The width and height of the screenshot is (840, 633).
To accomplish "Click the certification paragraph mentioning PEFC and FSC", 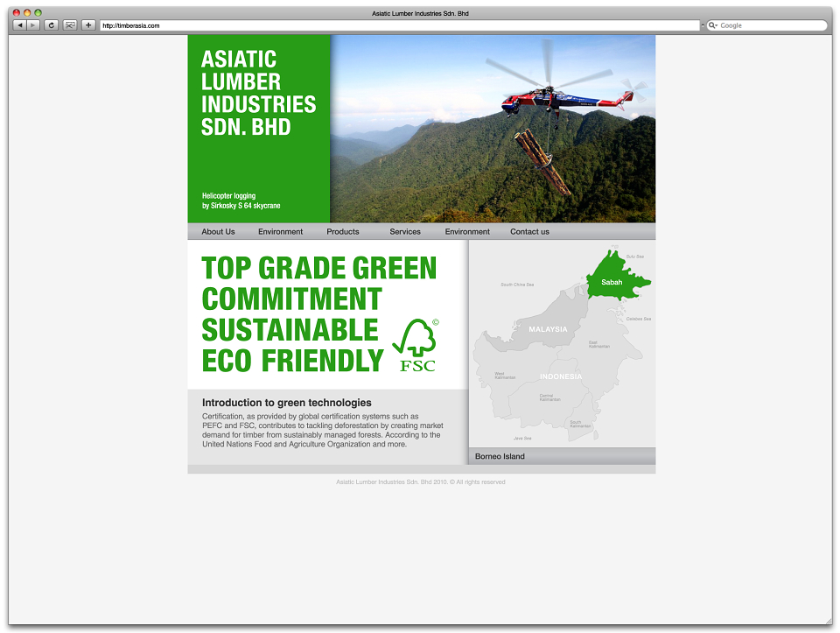I will tap(323, 431).
